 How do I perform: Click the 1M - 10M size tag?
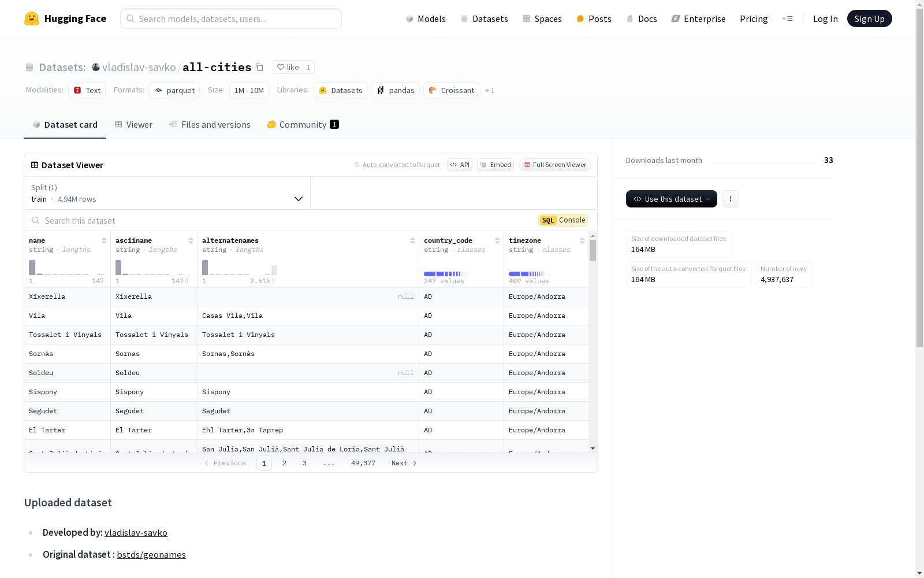point(249,90)
